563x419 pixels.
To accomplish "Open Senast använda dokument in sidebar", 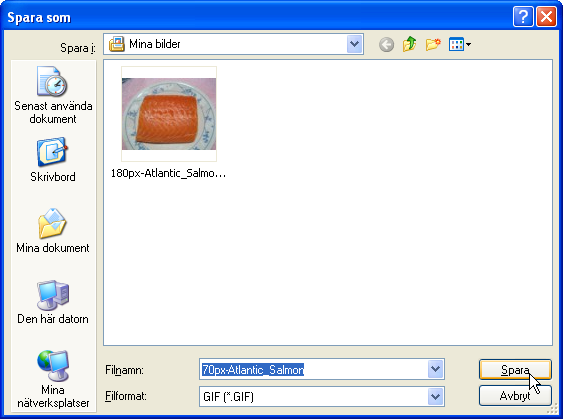I will (53, 95).
